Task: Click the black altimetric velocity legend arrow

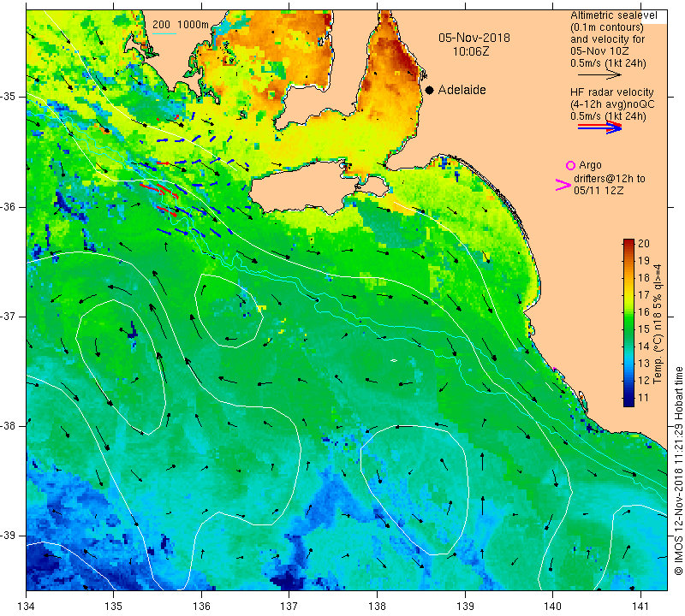Action: [x=599, y=75]
